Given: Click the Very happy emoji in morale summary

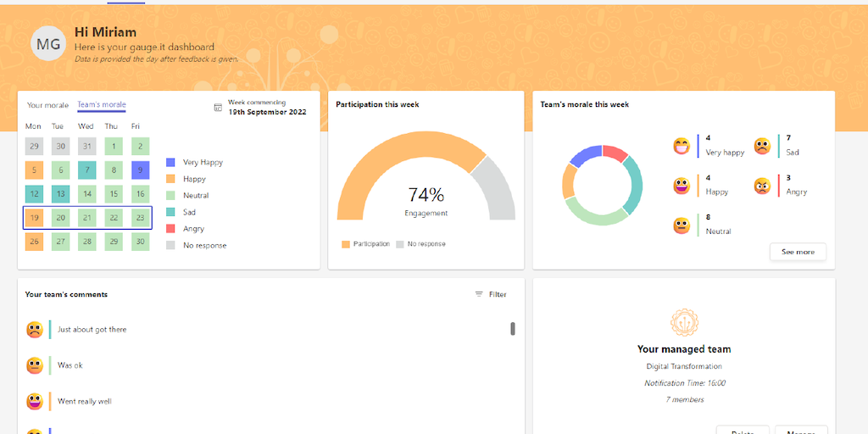Looking at the screenshot, I should 682,146.
